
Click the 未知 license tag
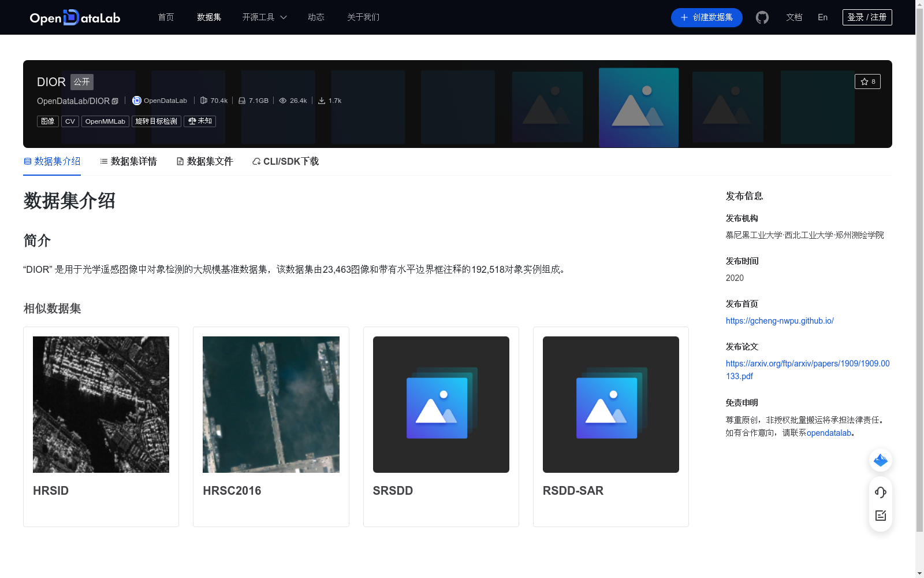click(200, 121)
